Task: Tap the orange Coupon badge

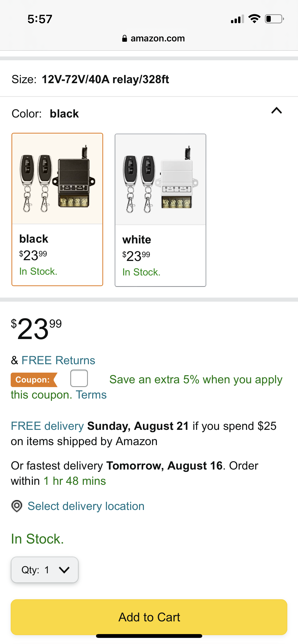Action: [33, 380]
